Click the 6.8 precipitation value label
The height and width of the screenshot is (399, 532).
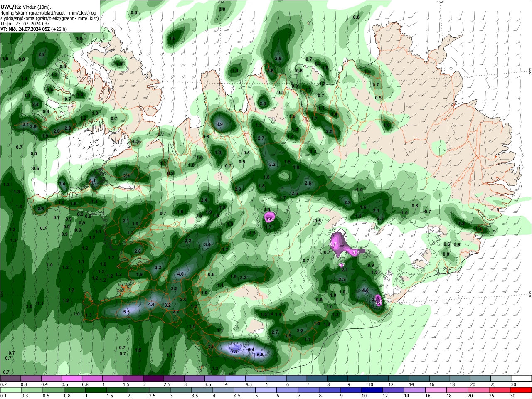[260, 355]
